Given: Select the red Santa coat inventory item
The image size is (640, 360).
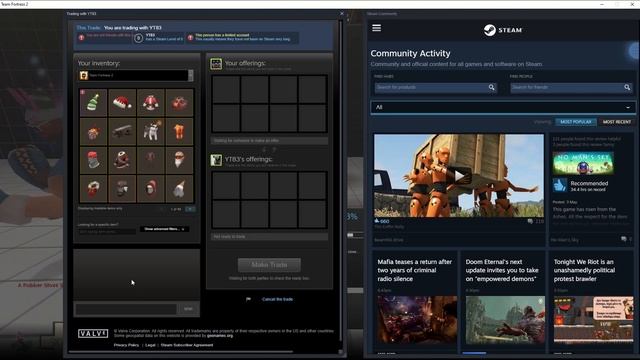Looking at the screenshot, I should pyautogui.click(x=151, y=102).
